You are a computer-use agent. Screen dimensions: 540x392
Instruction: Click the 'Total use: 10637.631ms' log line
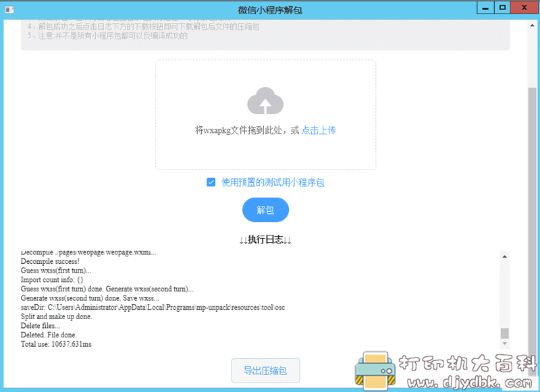coord(56,344)
